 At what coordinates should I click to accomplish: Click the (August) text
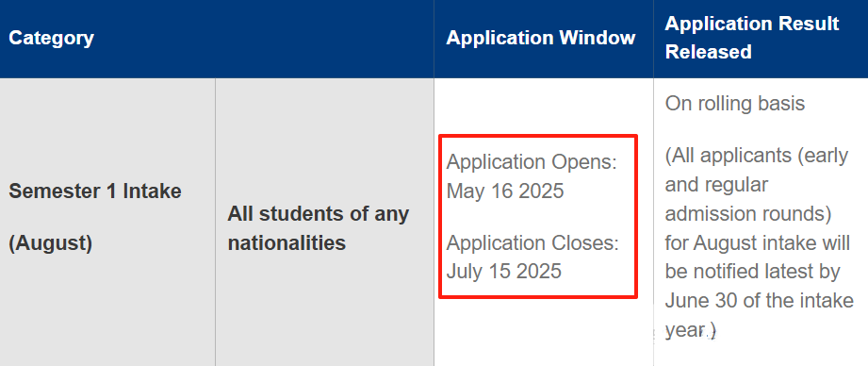coord(50,243)
